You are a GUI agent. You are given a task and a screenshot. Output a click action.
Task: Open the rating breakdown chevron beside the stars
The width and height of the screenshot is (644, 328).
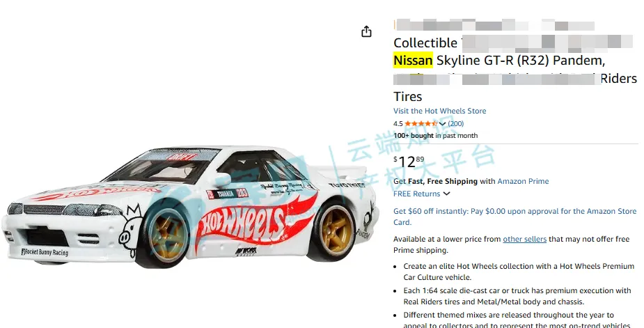[442, 124]
